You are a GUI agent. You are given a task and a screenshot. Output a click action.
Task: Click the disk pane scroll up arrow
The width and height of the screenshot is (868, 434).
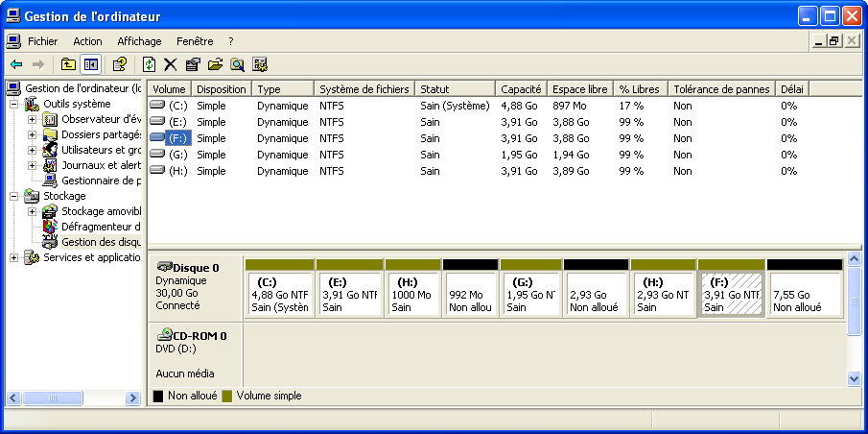855,260
